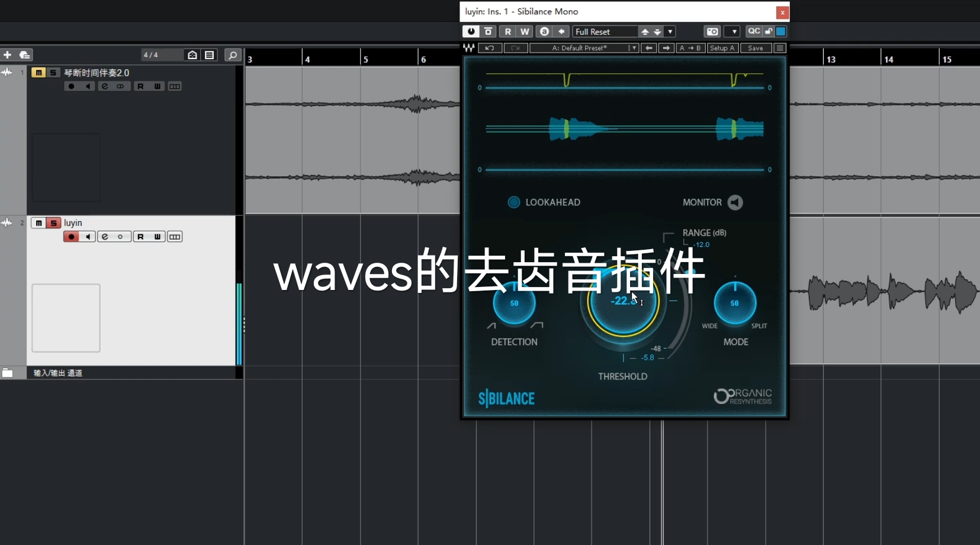
Task: Click stereo channel icon on 琴断时间伴奏2.0
Action: 121,86
